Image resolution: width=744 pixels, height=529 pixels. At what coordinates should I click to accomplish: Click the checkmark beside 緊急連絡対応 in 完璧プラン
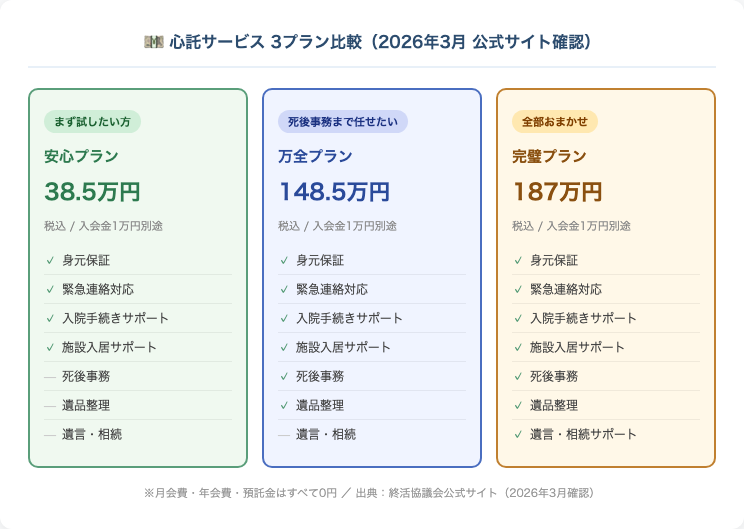point(518,289)
